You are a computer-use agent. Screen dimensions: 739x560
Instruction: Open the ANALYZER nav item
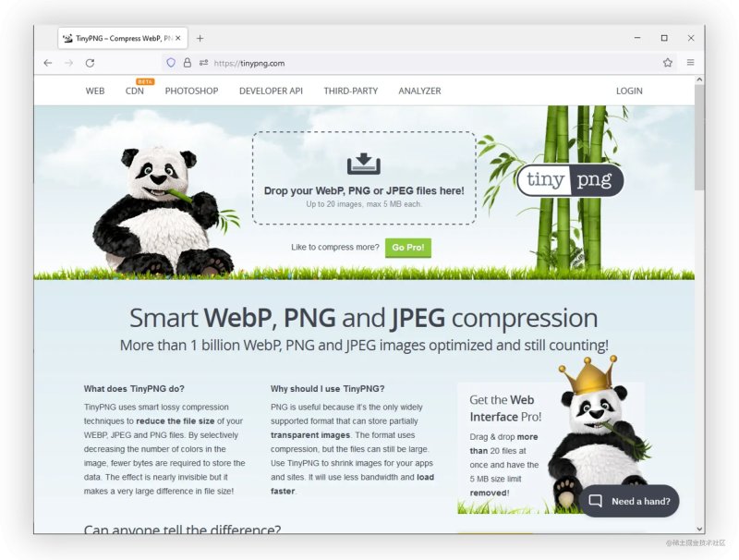(420, 91)
